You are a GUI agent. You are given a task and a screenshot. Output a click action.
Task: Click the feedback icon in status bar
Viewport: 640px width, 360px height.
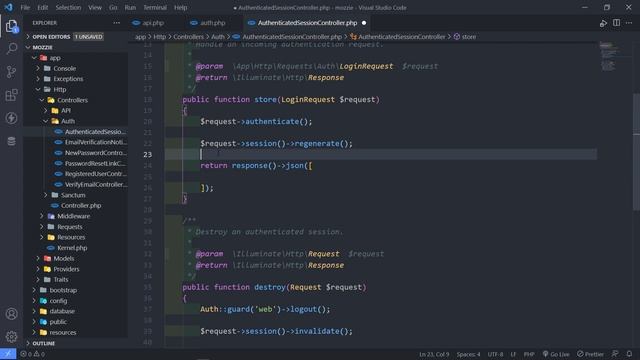pyautogui.click(x=615, y=354)
